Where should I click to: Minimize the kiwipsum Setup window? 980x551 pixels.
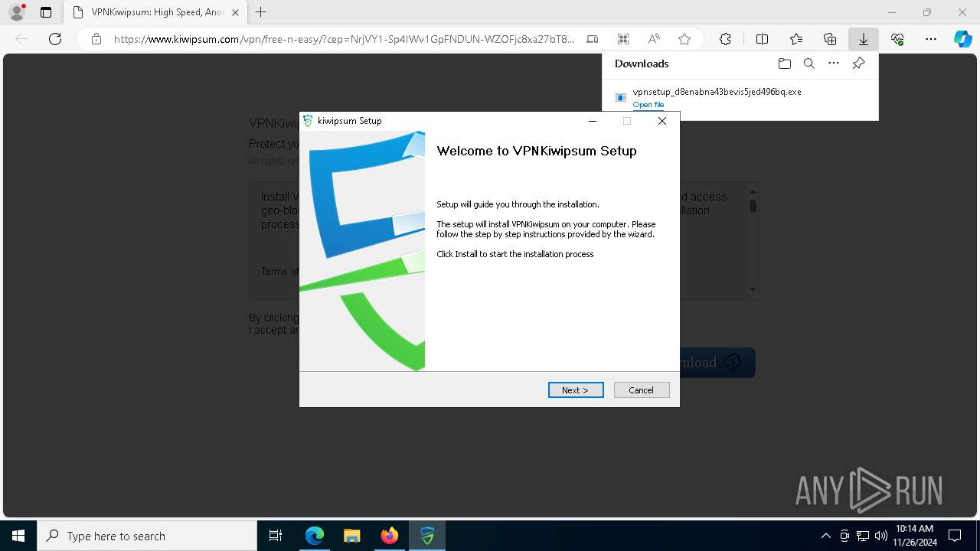coord(593,121)
